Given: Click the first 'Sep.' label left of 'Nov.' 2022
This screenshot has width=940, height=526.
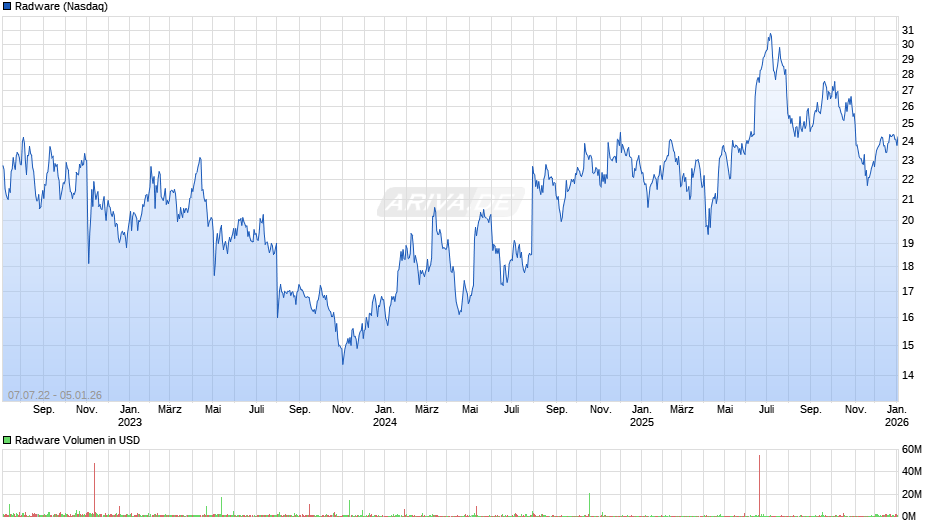Looking at the screenshot, I should [x=44, y=410].
